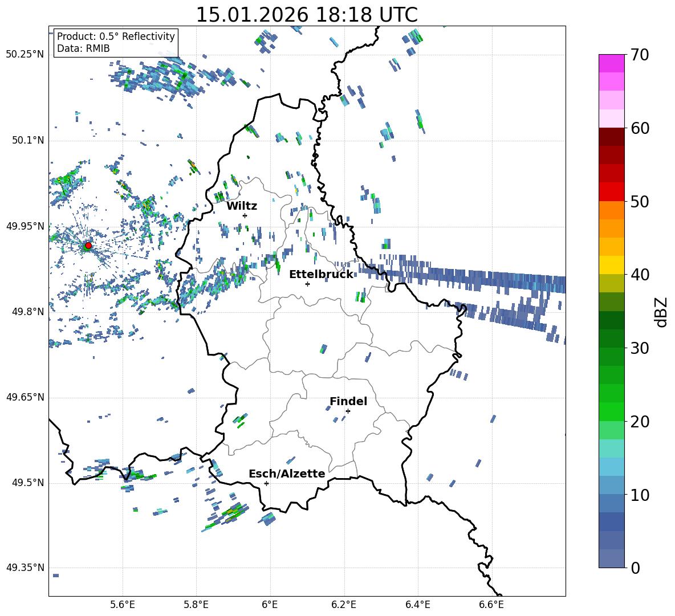Click the 5.8°E longitude label
This screenshot has width=675, height=616.
coord(196,605)
